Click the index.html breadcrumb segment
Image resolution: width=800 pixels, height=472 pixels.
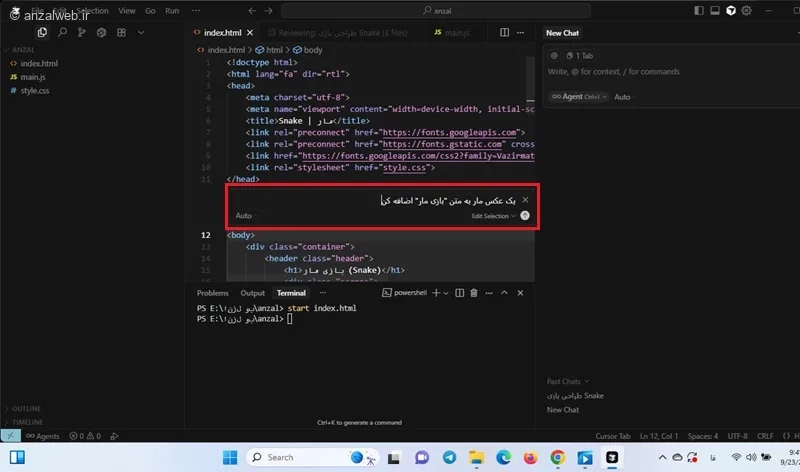(221, 50)
